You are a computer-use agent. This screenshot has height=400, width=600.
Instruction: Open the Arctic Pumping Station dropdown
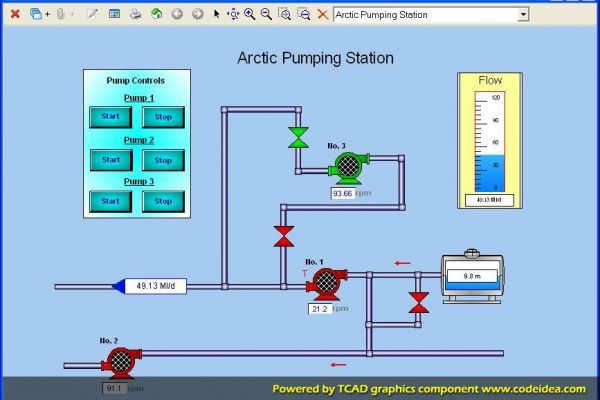click(x=523, y=15)
